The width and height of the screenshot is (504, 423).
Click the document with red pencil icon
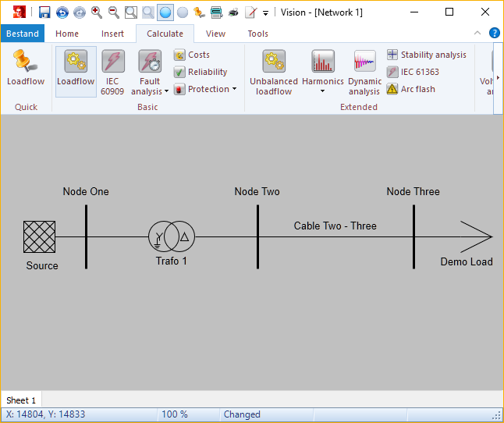pyautogui.click(x=251, y=12)
